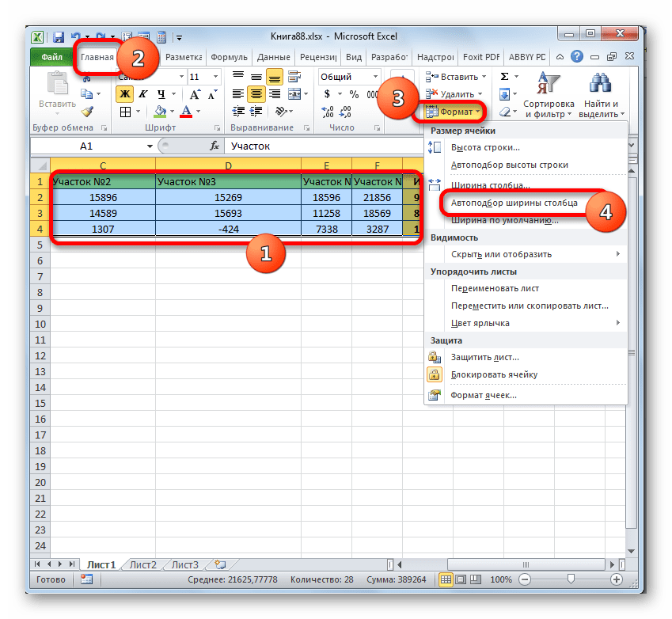Switch to the Данные tab
672x619 pixels.
coord(273,57)
